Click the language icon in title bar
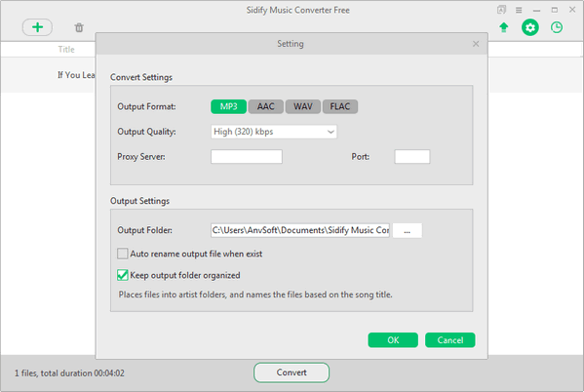The width and height of the screenshot is (584, 392). tap(501, 10)
